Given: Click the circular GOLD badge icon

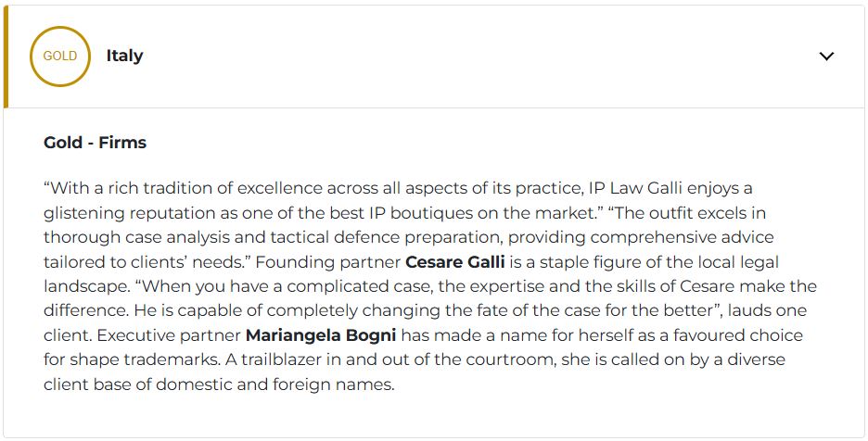Looking at the screenshot, I should click(60, 56).
